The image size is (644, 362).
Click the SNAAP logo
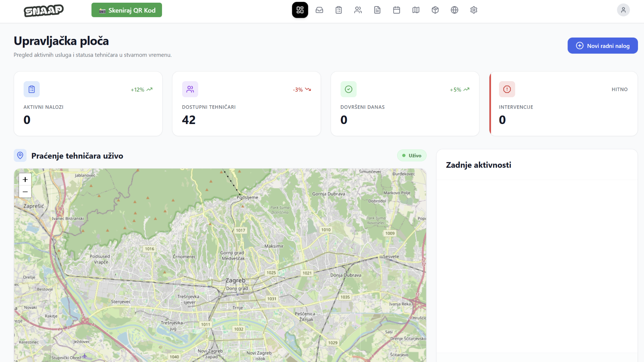click(x=44, y=10)
